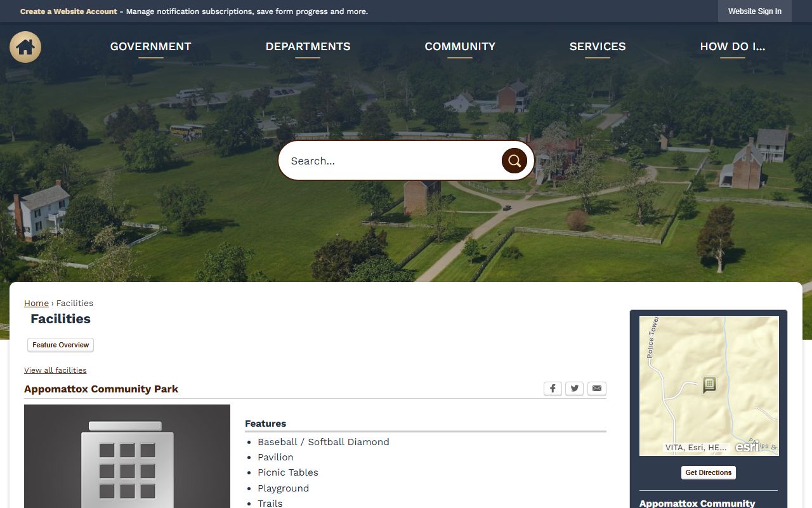Screen dimensions: 812x508
Task: Open the How Do I... menu
Action: [x=733, y=47]
